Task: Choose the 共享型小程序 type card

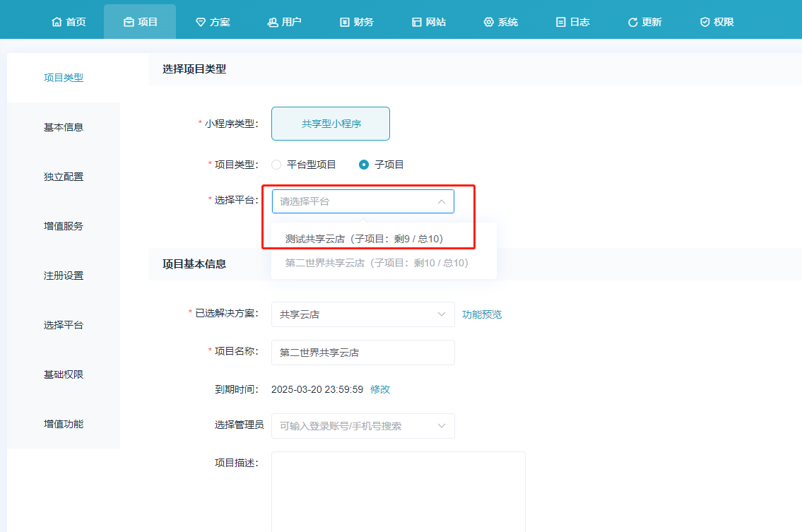Action: 331,124
